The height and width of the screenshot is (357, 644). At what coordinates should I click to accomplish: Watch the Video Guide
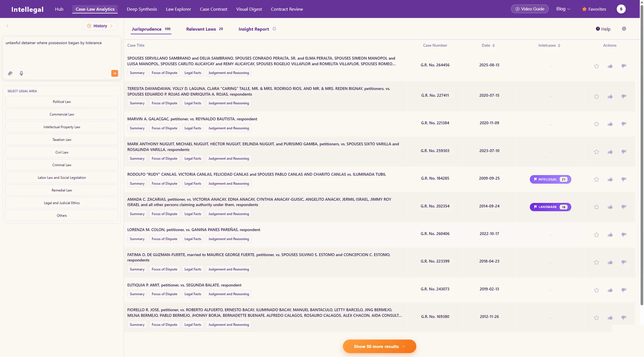click(x=530, y=9)
